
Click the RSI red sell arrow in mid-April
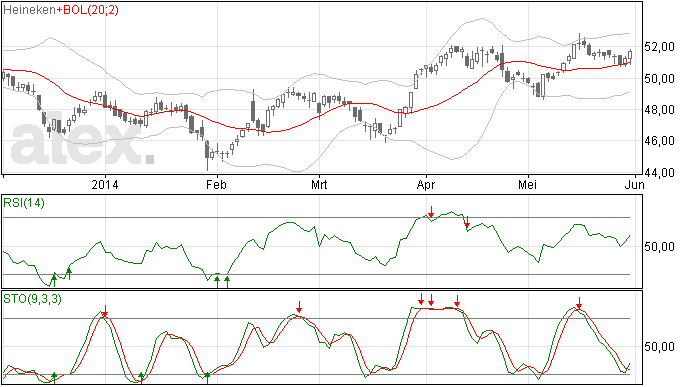467,222
